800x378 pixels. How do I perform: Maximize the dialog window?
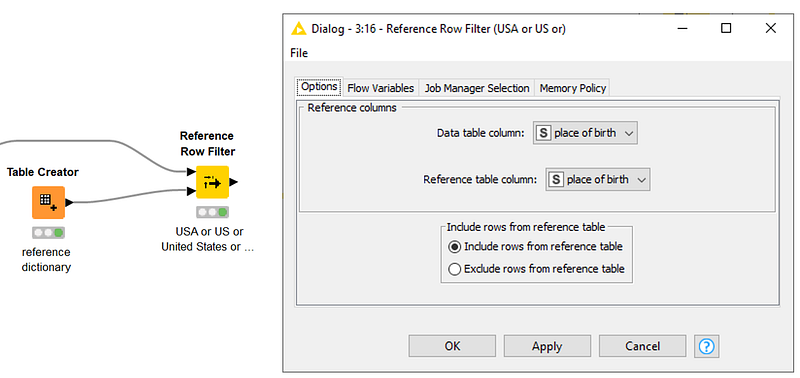726,29
